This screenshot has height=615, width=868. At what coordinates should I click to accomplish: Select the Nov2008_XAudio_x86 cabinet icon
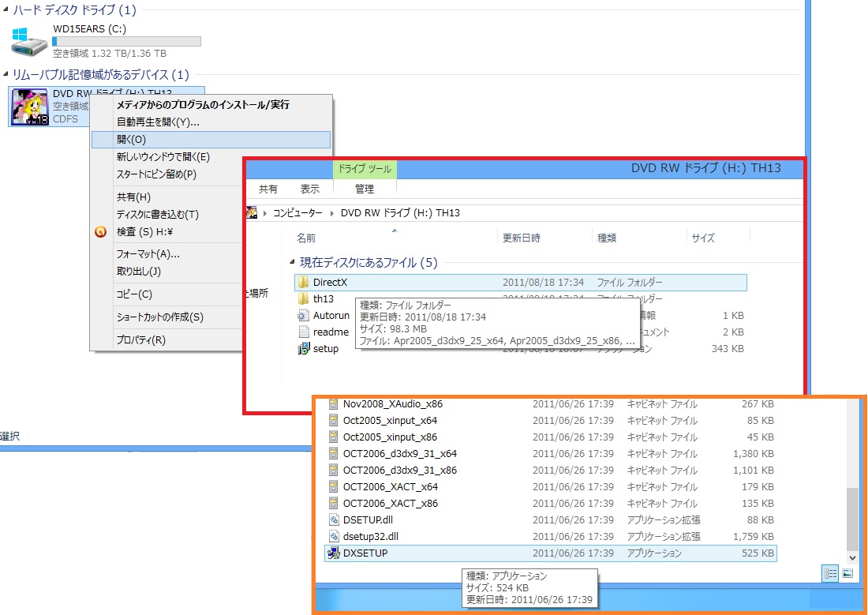pyautogui.click(x=333, y=404)
